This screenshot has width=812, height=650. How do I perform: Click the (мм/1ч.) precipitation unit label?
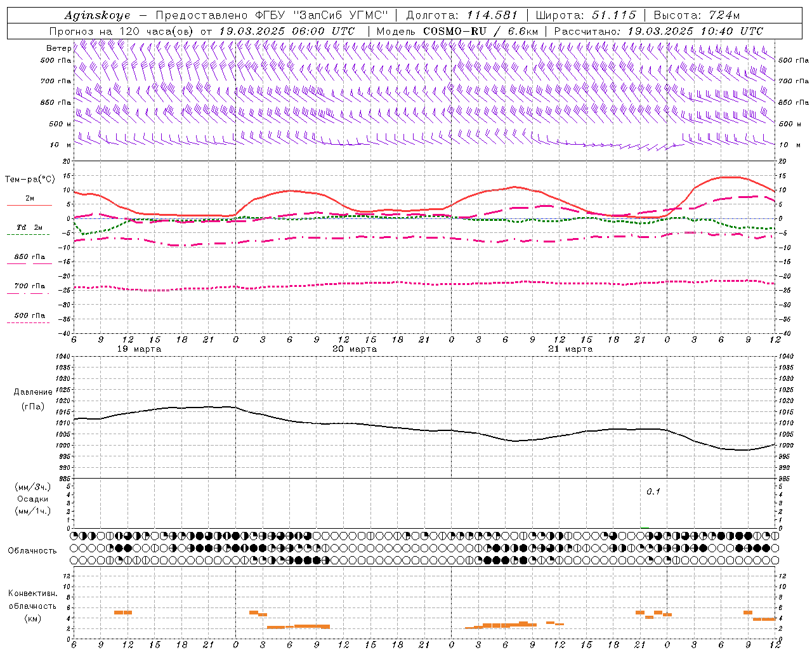point(33,511)
